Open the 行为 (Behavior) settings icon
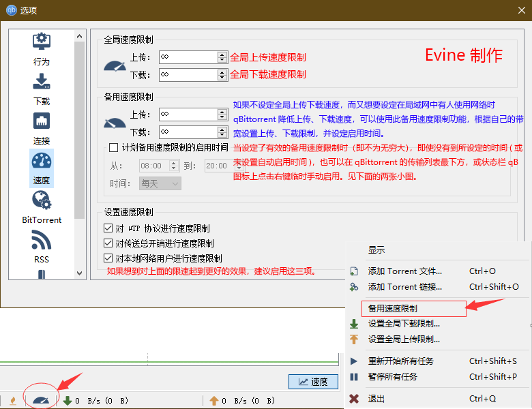The height and width of the screenshot is (409, 532). 42,42
